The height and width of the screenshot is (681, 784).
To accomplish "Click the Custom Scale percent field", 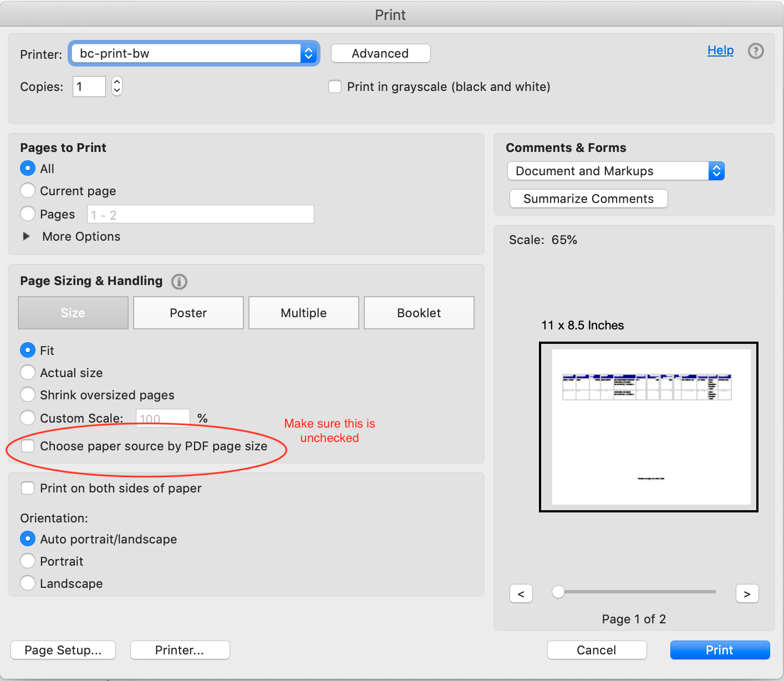I will [163, 418].
